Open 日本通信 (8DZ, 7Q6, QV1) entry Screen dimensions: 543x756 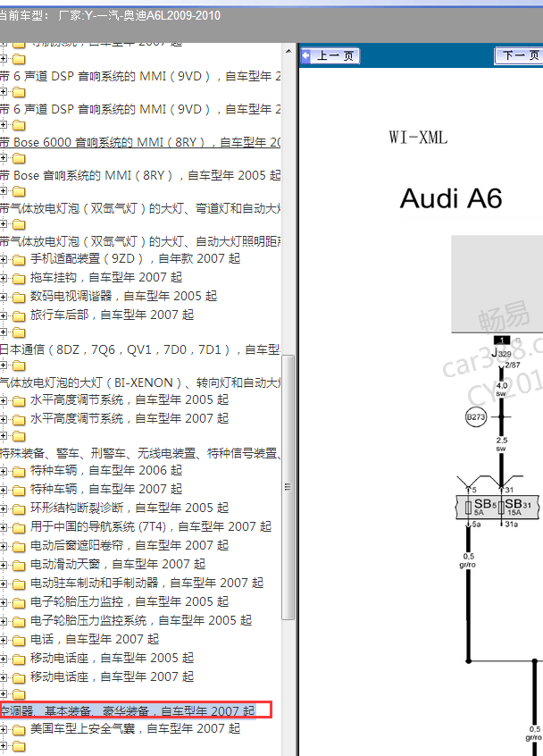(x=140, y=349)
